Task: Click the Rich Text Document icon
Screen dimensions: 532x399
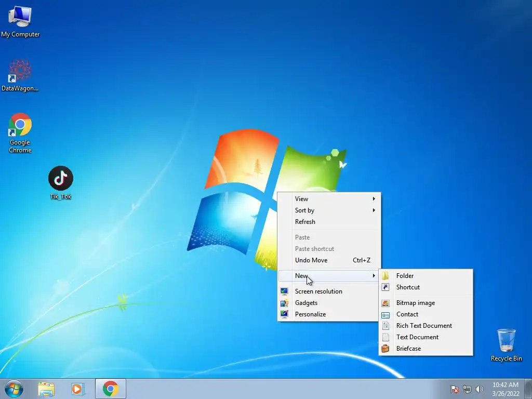Action: 385,326
